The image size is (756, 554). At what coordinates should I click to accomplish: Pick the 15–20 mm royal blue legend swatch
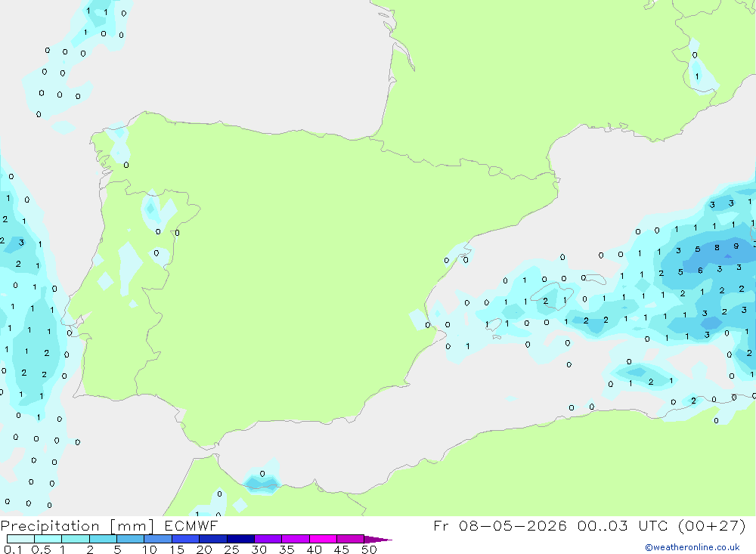click(186, 539)
